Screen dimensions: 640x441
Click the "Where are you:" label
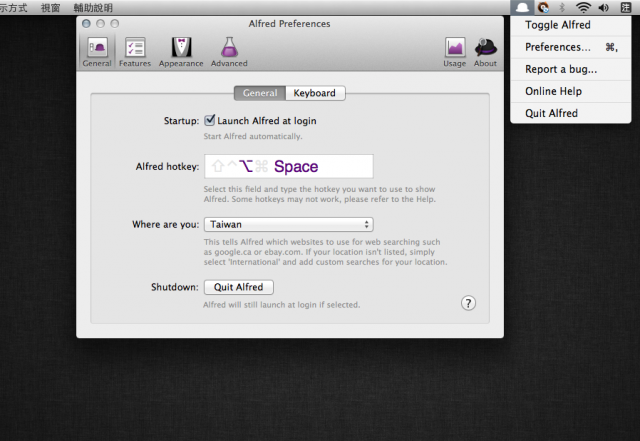click(165, 224)
